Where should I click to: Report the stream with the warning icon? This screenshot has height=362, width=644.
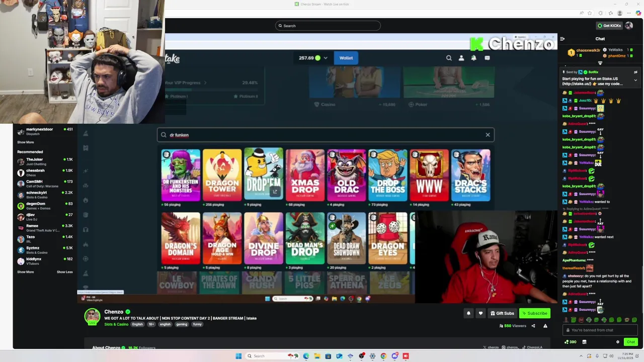(x=545, y=326)
